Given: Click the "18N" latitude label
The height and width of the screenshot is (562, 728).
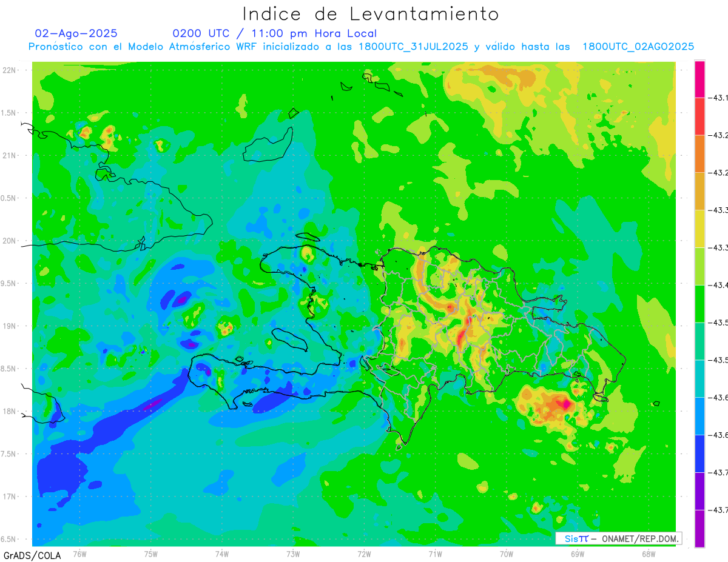Looking at the screenshot, I should tap(10, 411).
